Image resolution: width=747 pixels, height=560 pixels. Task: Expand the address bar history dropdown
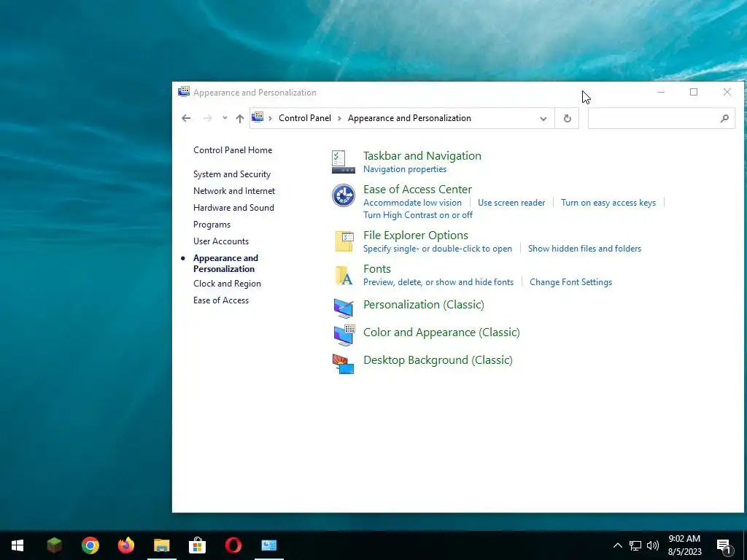point(543,119)
